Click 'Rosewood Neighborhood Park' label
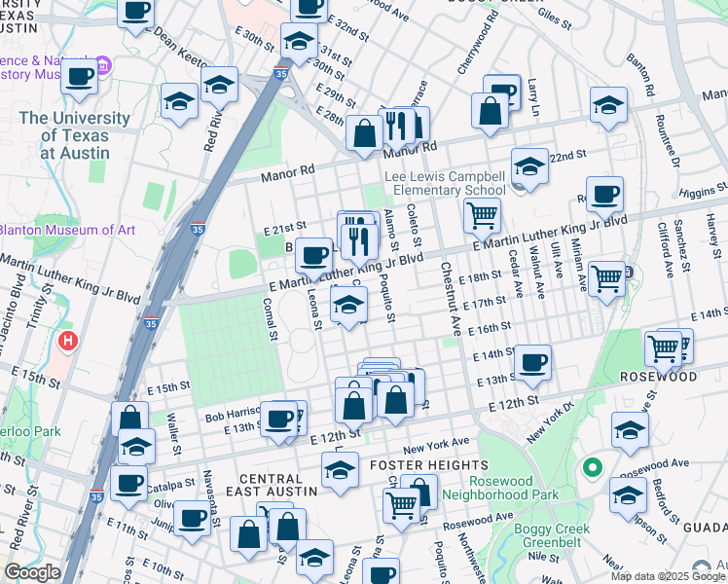The width and height of the screenshot is (728, 584). pyautogui.click(x=500, y=488)
